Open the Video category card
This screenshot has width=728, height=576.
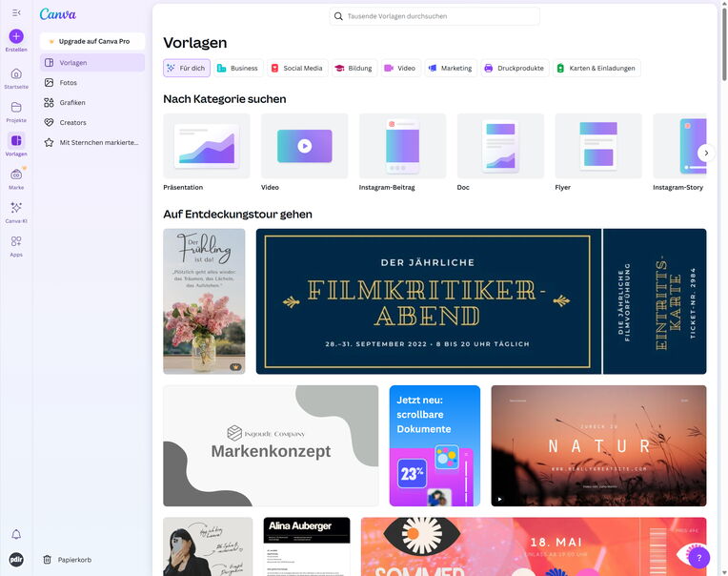tap(305, 146)
